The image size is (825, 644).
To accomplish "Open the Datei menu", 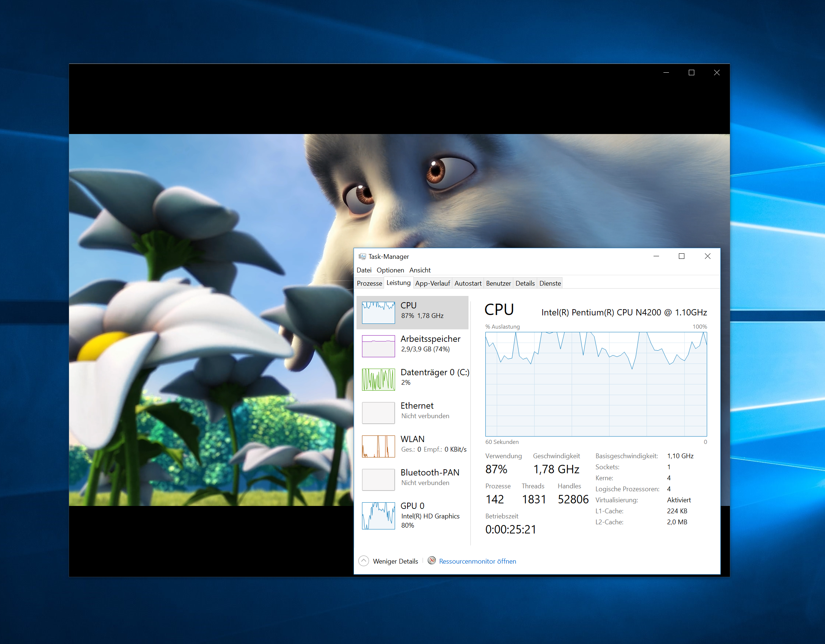I will coord(364,270).
